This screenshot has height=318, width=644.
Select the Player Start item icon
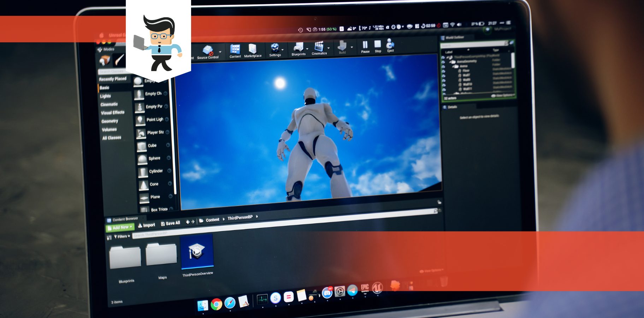click(141, 133)
